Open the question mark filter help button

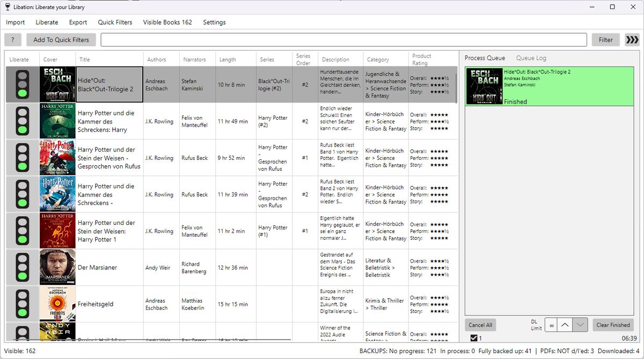(x=13, y=40)
